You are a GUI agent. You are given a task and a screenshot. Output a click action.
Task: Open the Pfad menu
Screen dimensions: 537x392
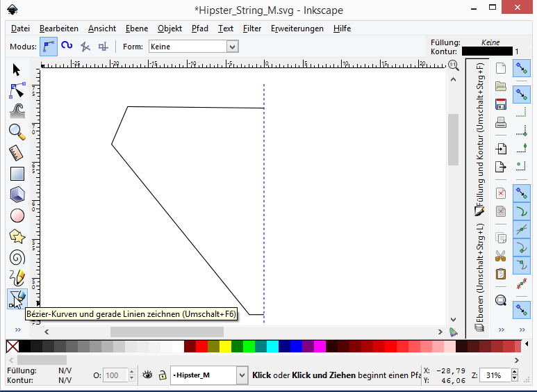click(x=200, y=28)
